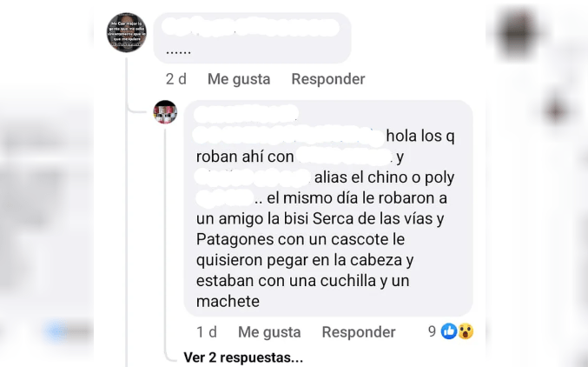Like the top comment with Me gusta
Screen dimensions: 588x367
pyautogui.click(x=239, y=79)
